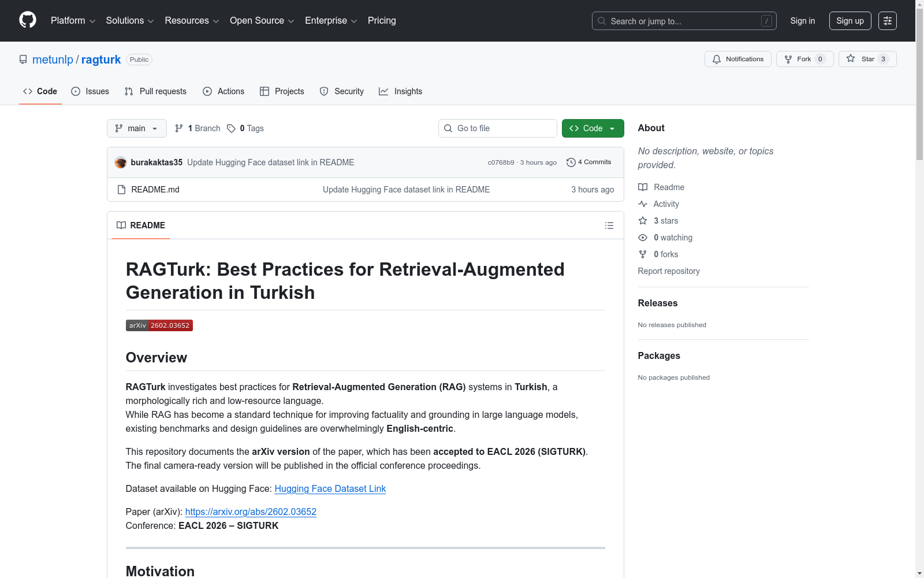Click the book icon beside Readme
This screenshot has width=924, height=578.
(643, 187)
